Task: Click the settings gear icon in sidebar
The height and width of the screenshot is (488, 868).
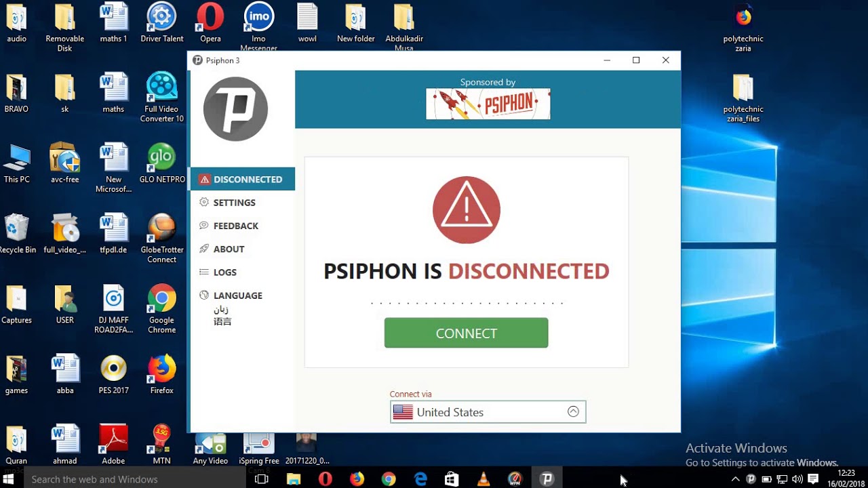Action: coord(204,202)
